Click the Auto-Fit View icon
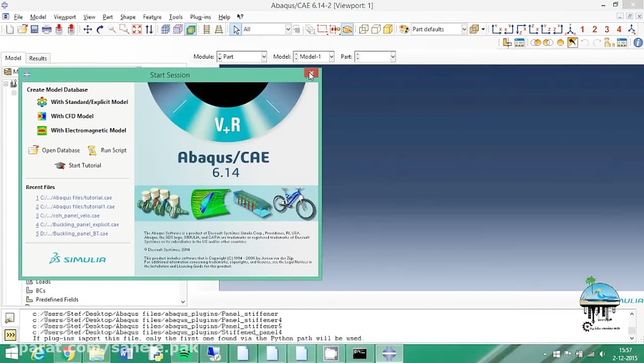 pos(137,29)
